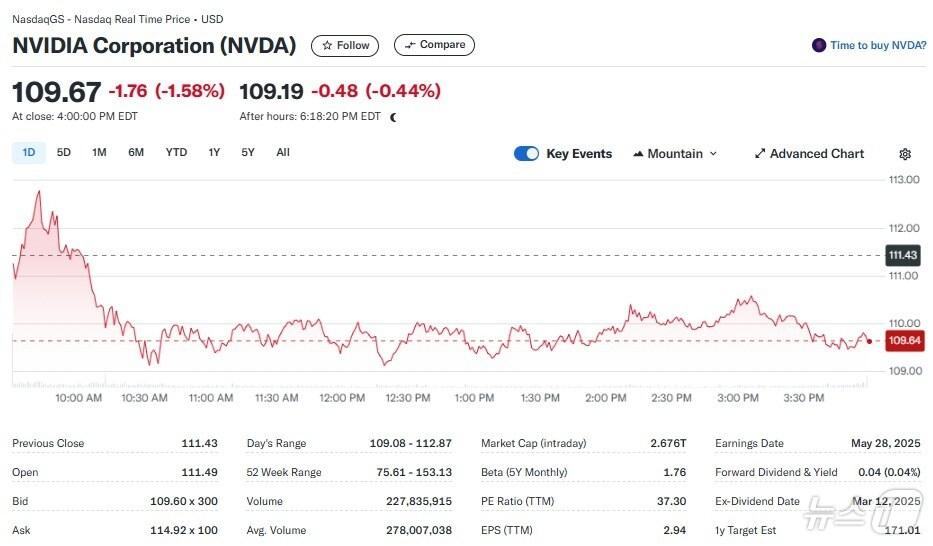Show the 1Y chart range

214,153
